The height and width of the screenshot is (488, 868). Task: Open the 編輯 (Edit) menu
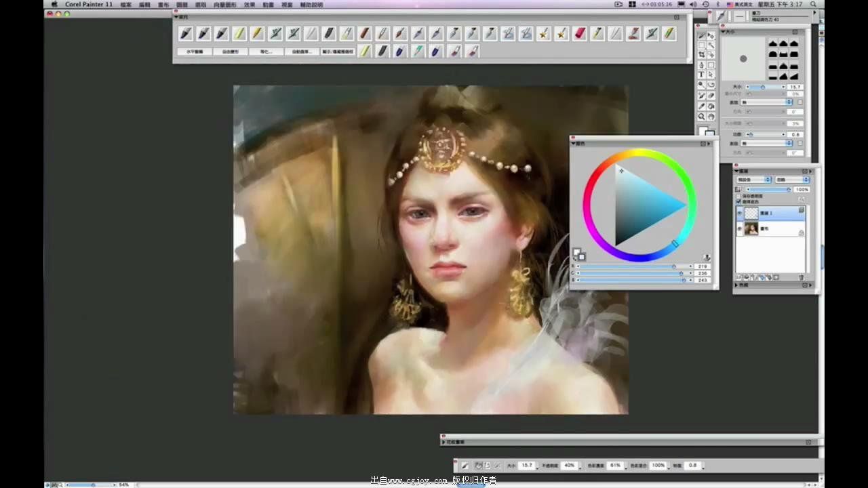click(144, 4)
